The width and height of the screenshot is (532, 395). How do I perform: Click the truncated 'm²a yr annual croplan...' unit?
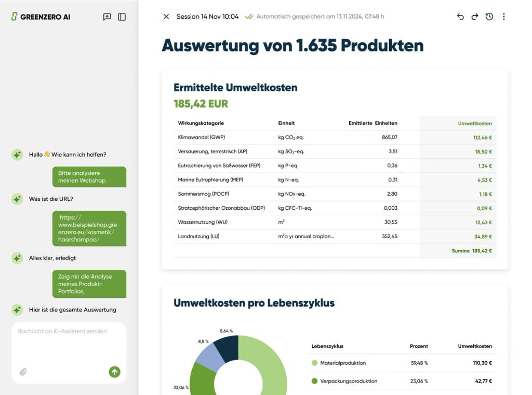coord(305,236)
